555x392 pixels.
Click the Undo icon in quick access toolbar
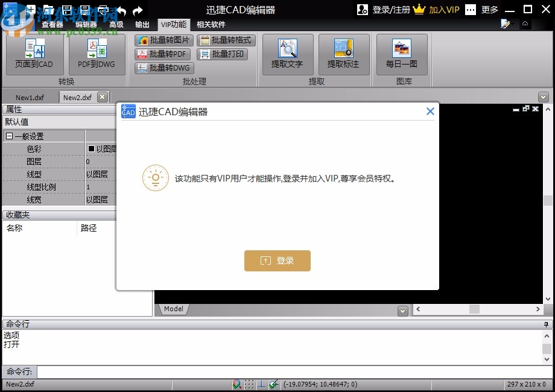(x=121, y=11)
